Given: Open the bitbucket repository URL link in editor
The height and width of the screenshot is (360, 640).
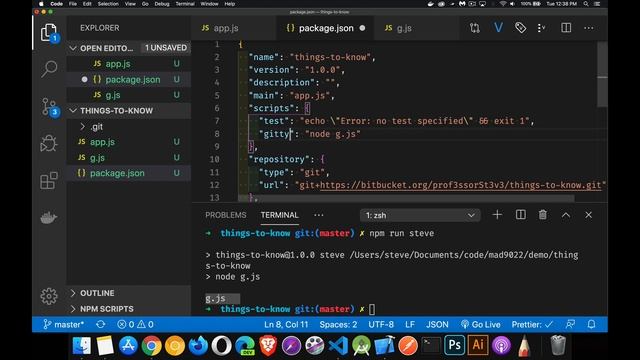Looking at the screenshot, I should pyautogui.click(x=460, y=185).
